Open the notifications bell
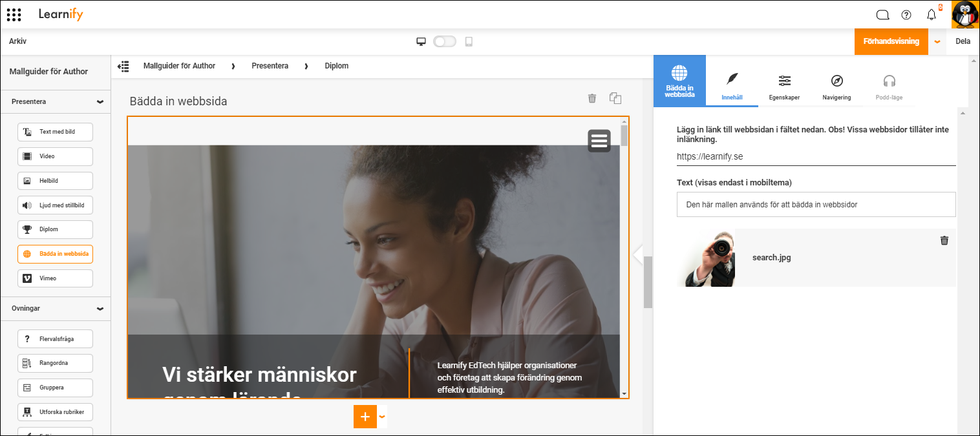 click(932, 15)
